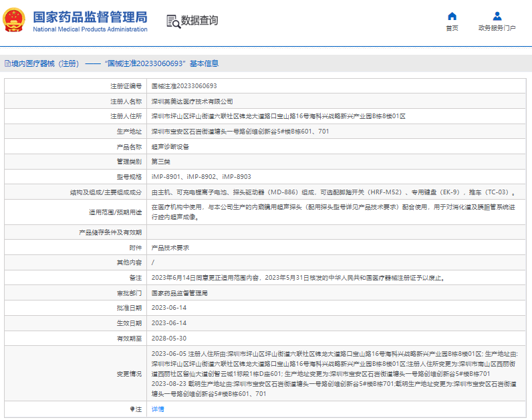Select model spec iMP-8901、iMP-8902、iMP-8903
Screen dimensions: 532x420
click(x=201, y=176)
